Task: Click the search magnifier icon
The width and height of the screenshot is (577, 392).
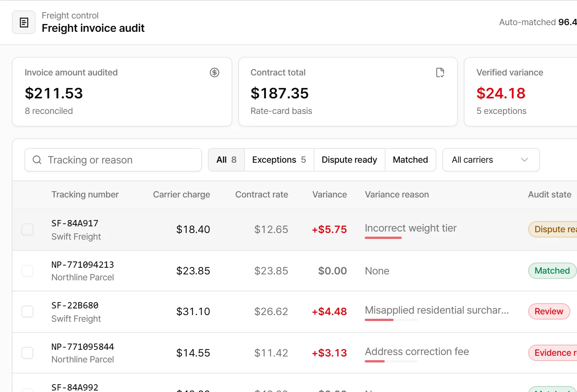Action: click(37, 160)
